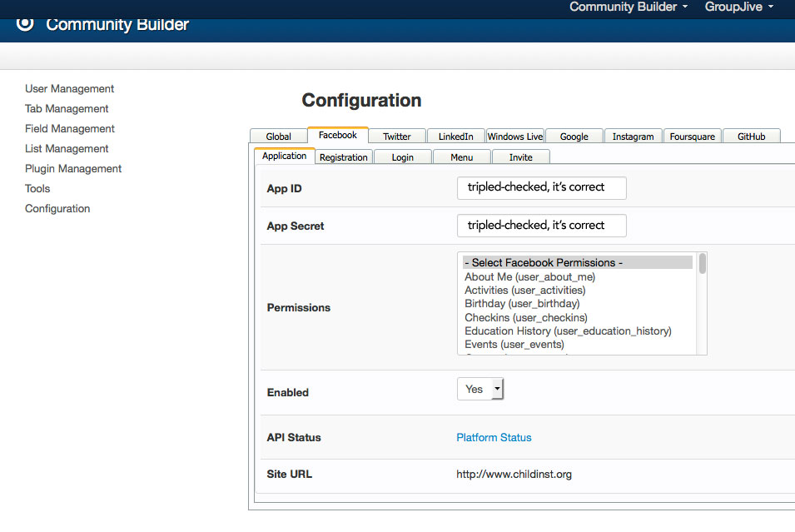This screenshot has width=795, height=532.
Task: Select the Facebook tab
Action: click(x=338, y=135)
